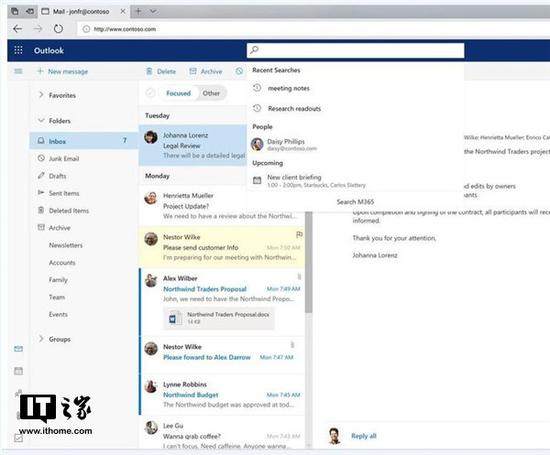Select the Mail - jonfr@contoso browser tab
Screen dimensions: 550x455
point(83,11)
